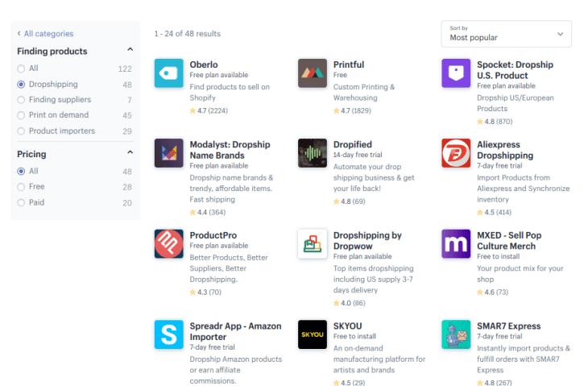The image size is (588, 386).
Task: Click 'Custom Printing & Warehousing' description
Action: point(364,93)
